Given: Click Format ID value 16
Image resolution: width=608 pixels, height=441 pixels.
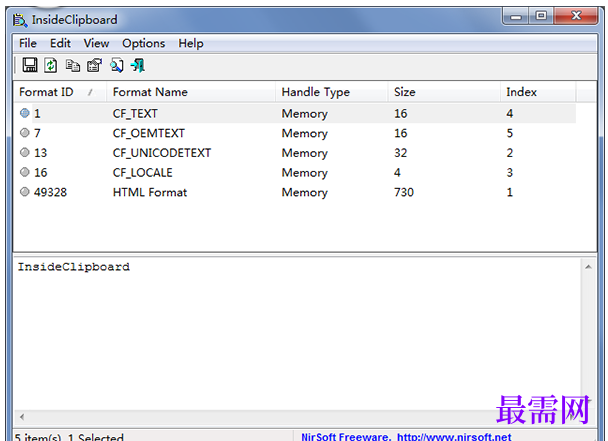Looking at the screenshot, I should click(x=40, y=173).
